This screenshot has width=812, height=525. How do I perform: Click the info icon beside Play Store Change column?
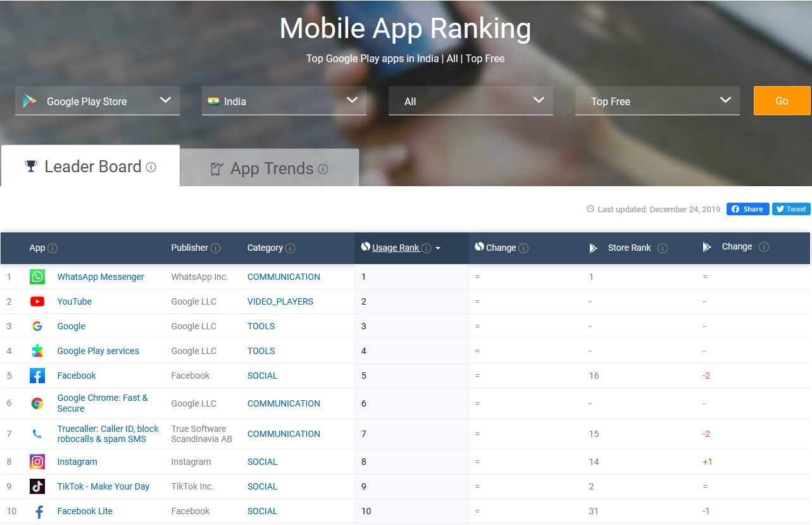[764, 247]
